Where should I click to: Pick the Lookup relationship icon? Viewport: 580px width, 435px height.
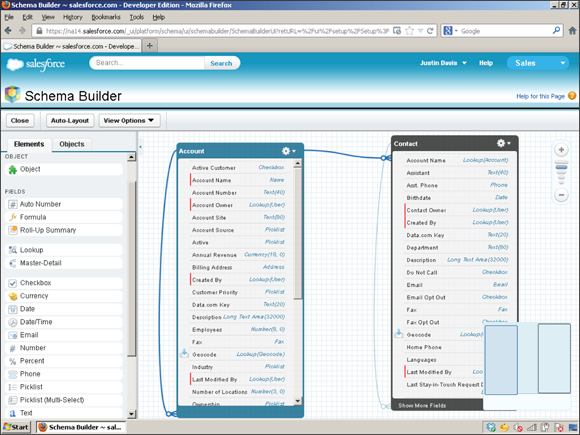pyautogui.click(x=13, y=250)
